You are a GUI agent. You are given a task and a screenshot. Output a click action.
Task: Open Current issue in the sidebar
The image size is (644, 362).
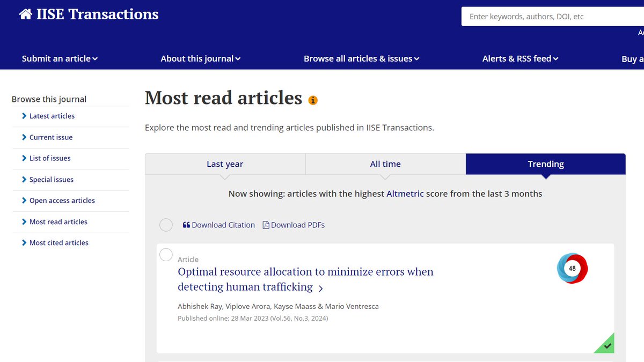51,137
